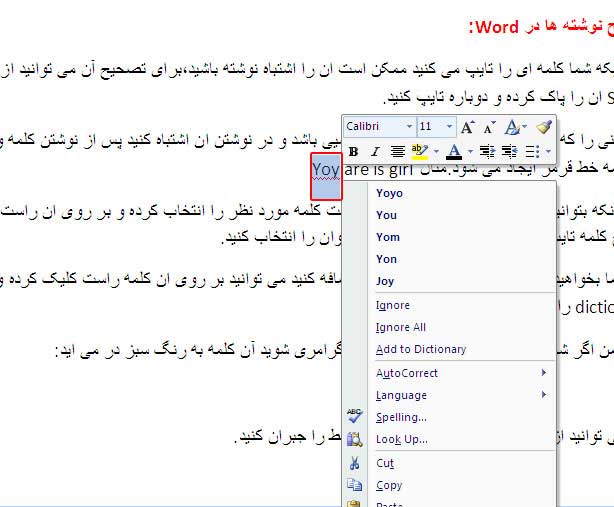614x507 pixels.
Task: Click the Increase Indent icon
Action: (509, 152)
